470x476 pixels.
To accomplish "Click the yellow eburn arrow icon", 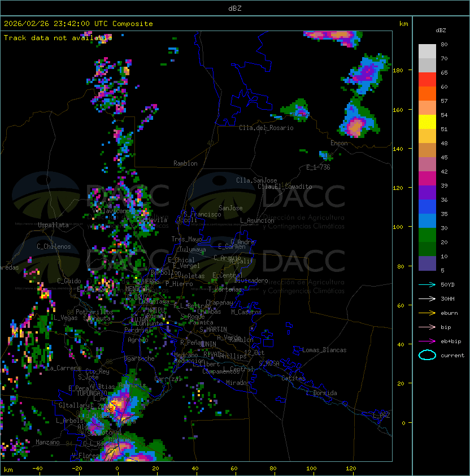I will (x=427, y=313).
